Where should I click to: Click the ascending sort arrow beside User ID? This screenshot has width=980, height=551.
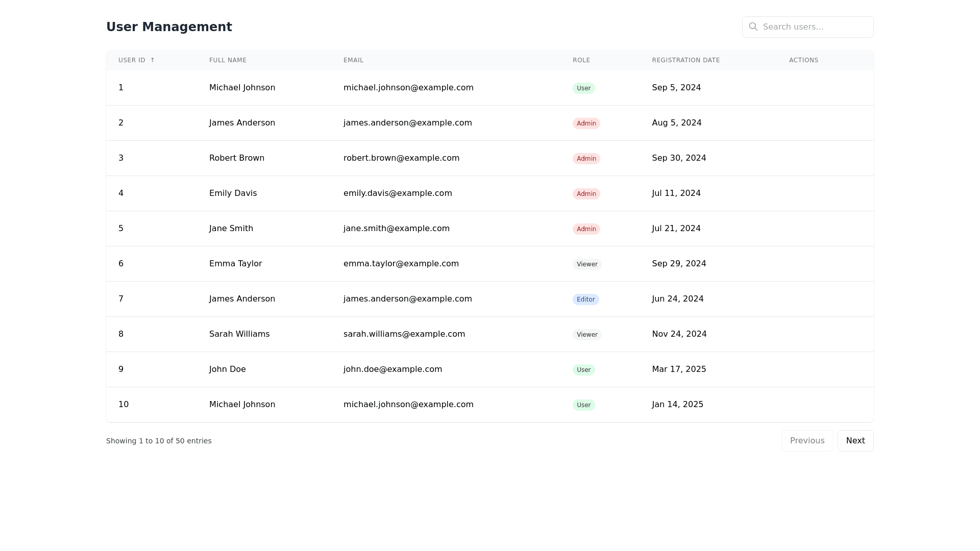coord(152,60)
